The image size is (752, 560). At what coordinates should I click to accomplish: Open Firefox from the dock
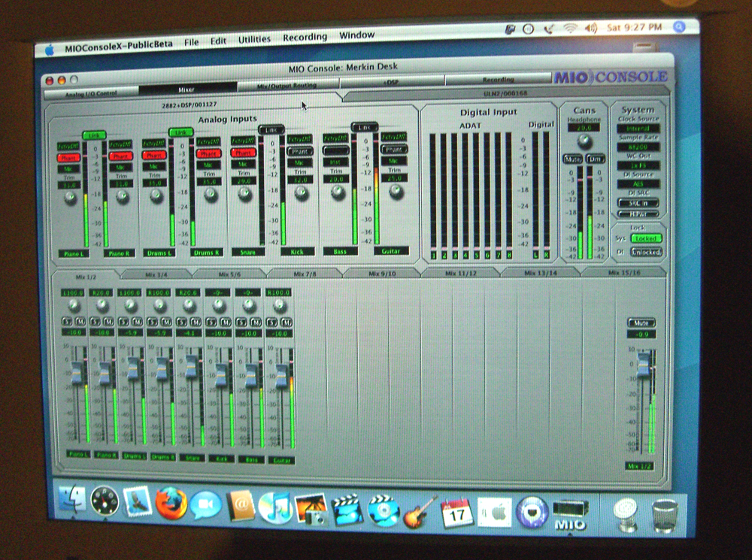(x=171, y=504)
